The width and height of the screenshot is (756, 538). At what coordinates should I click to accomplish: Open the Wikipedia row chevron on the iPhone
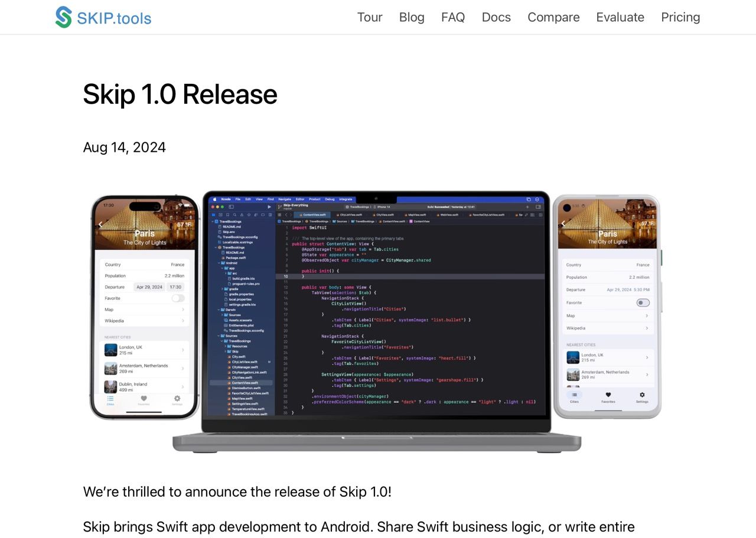pyautogui.click(x=183, y=321)
